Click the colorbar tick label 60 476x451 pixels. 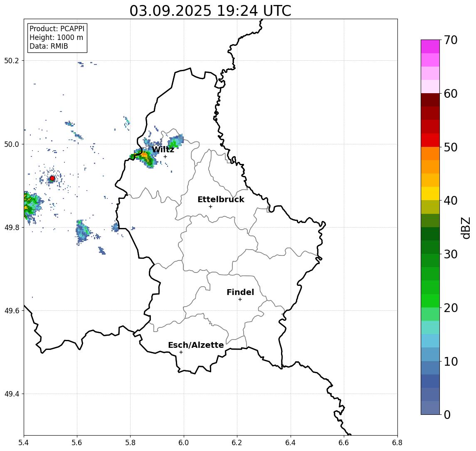coord(451,94)
